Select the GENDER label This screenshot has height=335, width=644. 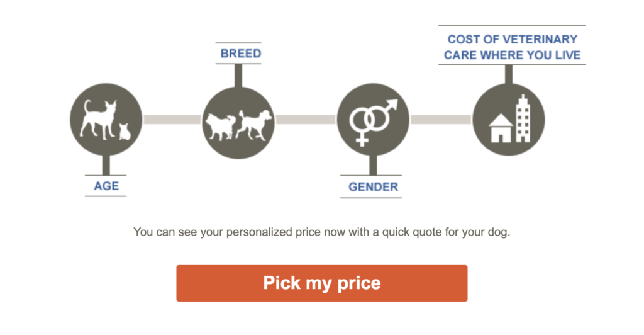[373, 186]
